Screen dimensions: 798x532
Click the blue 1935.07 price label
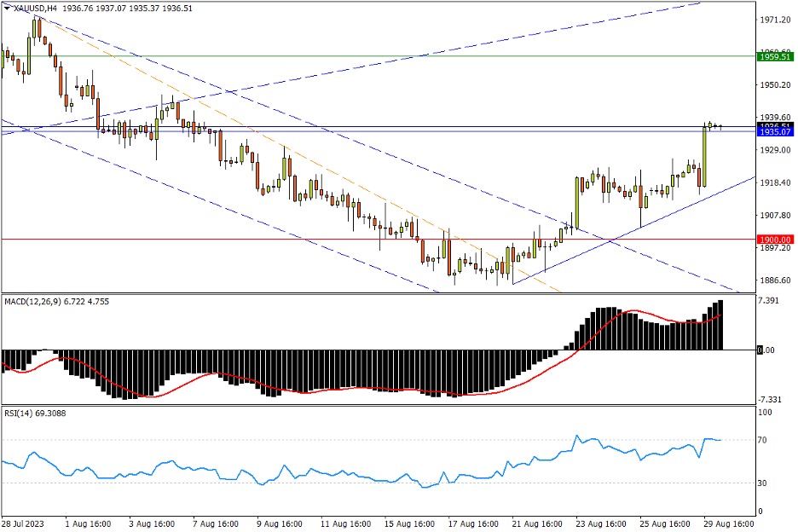775,132
